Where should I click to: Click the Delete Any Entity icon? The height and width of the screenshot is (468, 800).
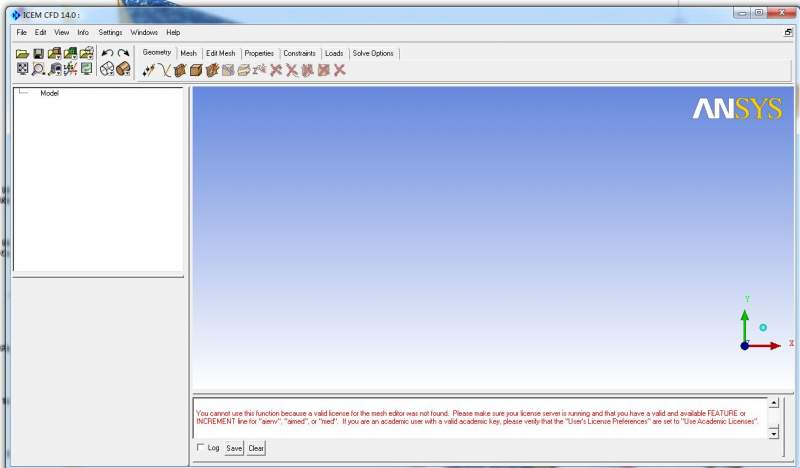pos(340,70)
